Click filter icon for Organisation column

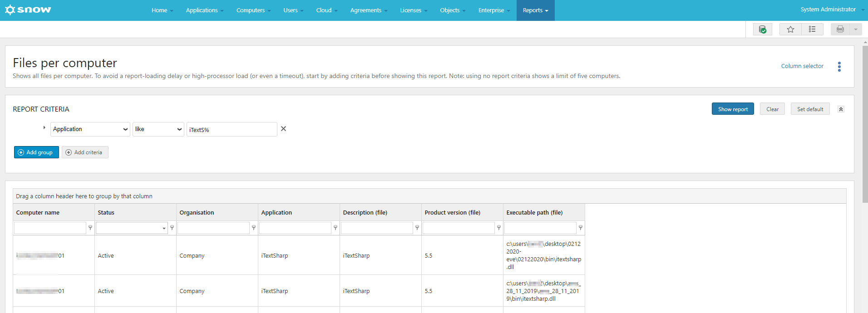[254, 228]
